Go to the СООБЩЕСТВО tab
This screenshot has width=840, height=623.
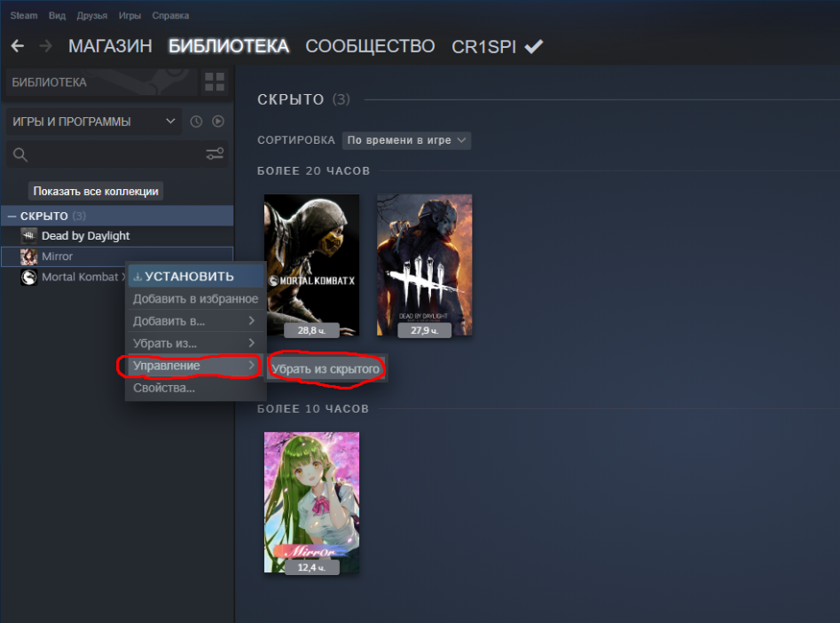[370, 46]
